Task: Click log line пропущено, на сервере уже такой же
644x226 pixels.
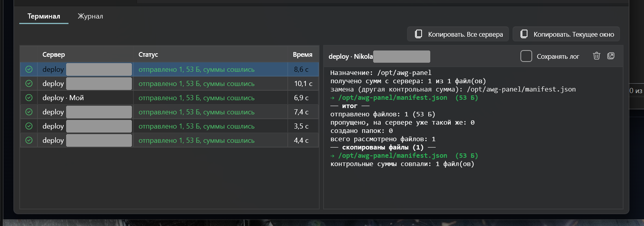Action: point(402,122)
